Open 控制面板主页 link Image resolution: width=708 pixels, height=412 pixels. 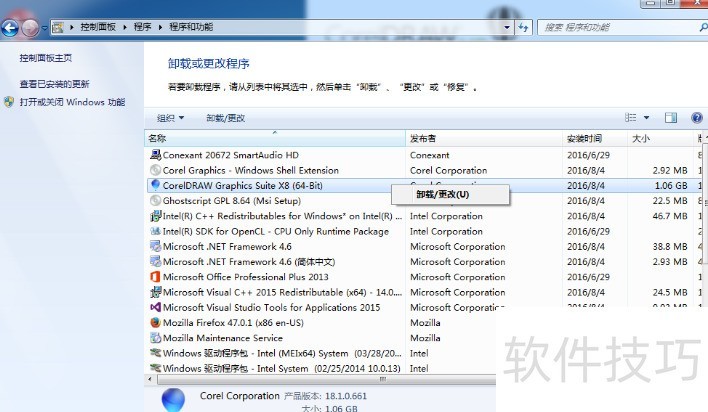46,58
